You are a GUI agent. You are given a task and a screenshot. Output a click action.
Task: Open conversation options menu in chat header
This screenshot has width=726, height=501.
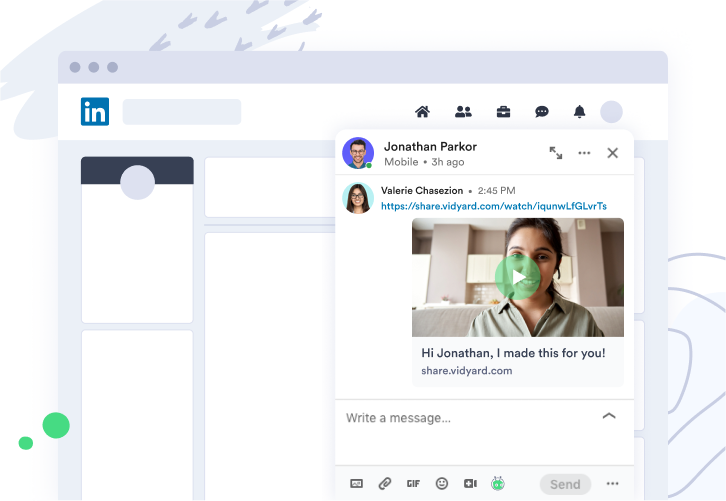tap(585, 153)
